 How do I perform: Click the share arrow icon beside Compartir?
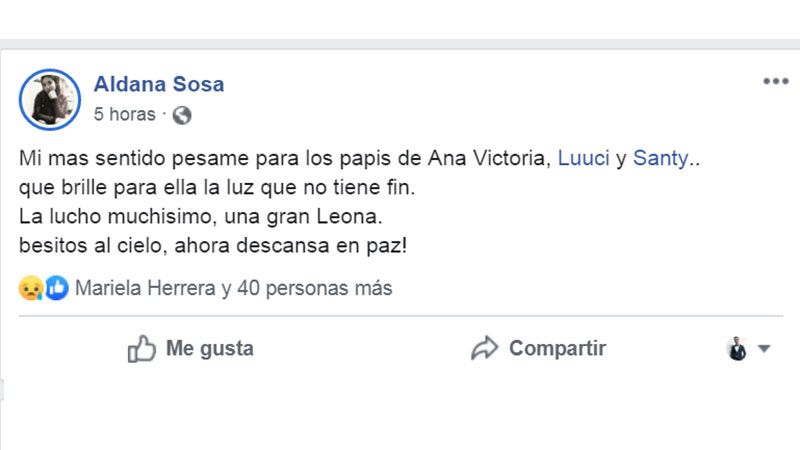(485, 349)
